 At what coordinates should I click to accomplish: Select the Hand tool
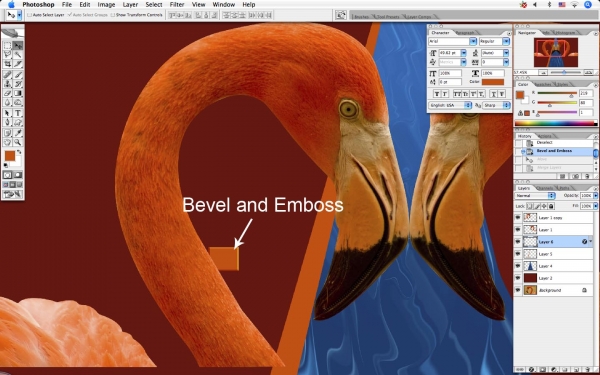coord(7,142)
